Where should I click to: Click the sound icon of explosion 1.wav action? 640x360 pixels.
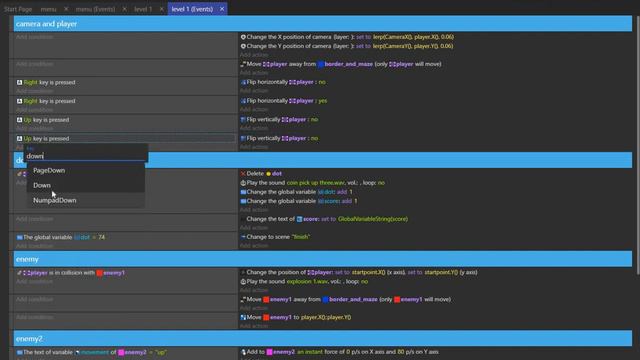point(243,282)
